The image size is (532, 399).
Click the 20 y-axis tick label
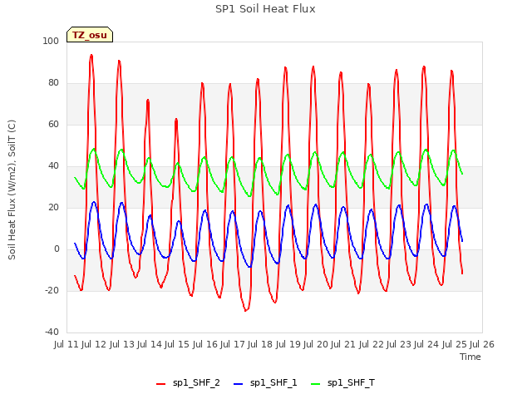[x=53, y=207]
